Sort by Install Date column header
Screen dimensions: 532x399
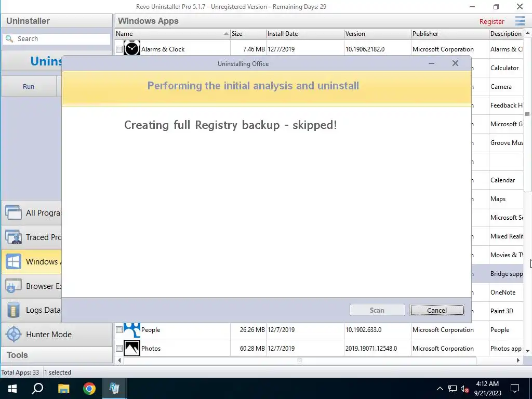[x=304, y=34]
